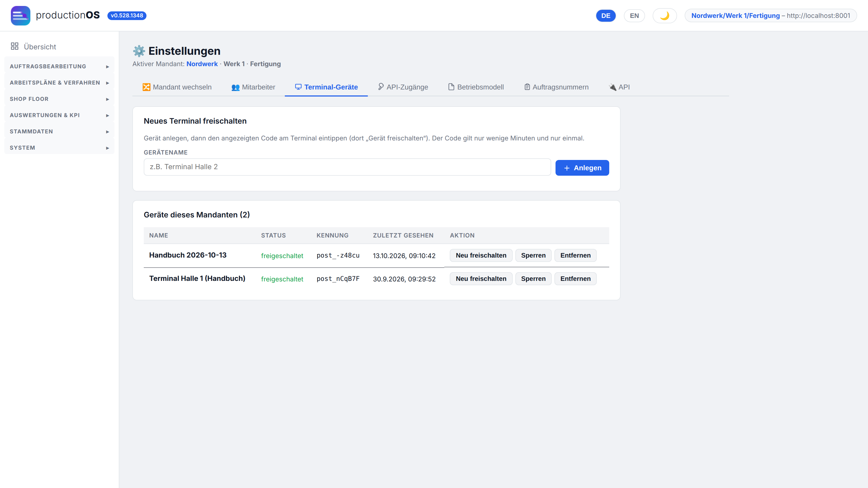Click the Anlegen button
868x488 pixels.
click(582, 168)
